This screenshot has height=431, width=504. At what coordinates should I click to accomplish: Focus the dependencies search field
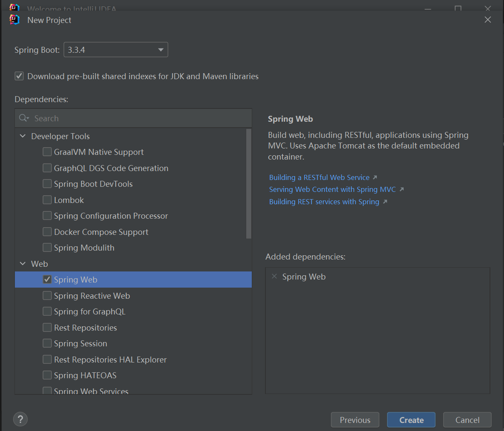pos(134,118)
